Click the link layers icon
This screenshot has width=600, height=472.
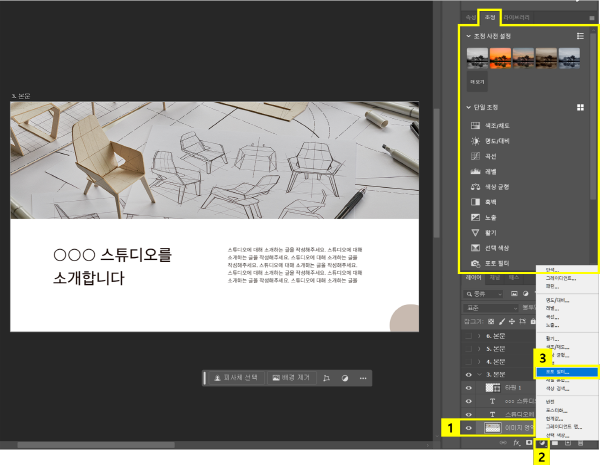click(503, 443)
